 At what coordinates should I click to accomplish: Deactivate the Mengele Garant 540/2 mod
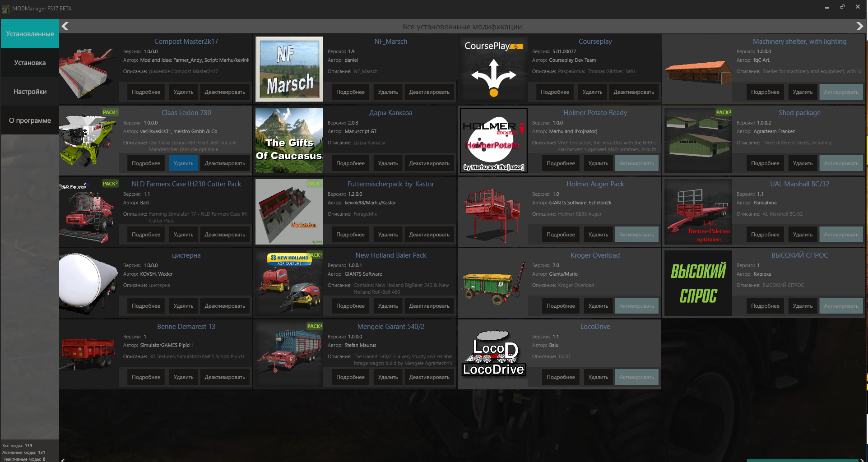pos(429,377)
